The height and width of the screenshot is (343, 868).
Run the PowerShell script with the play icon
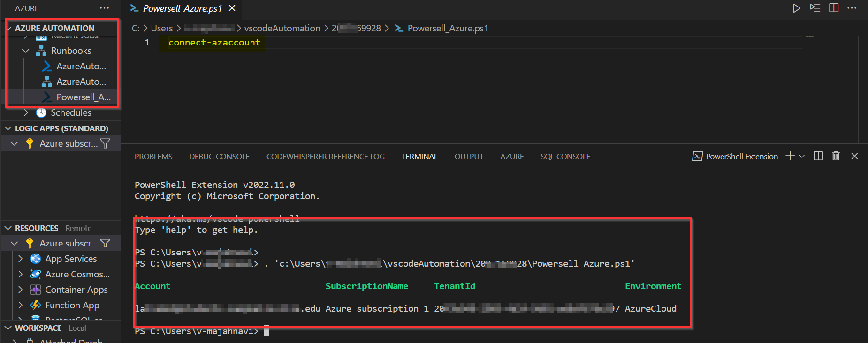tap(796, 8)
